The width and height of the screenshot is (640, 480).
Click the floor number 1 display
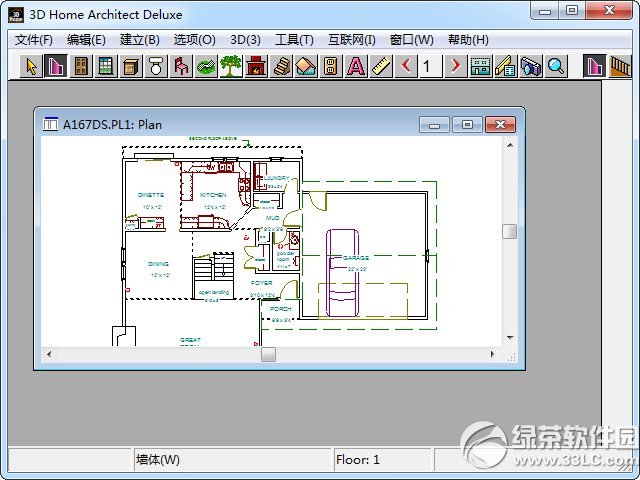[431, 66]
